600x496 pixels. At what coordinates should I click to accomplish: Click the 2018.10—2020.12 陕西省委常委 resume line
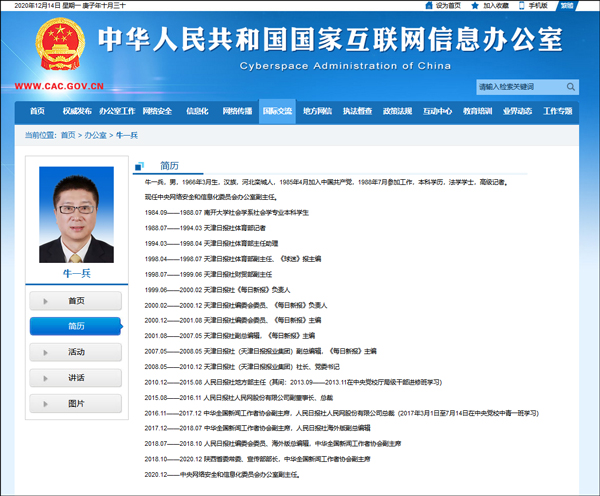pyautogui.click(x=257, y=459)
